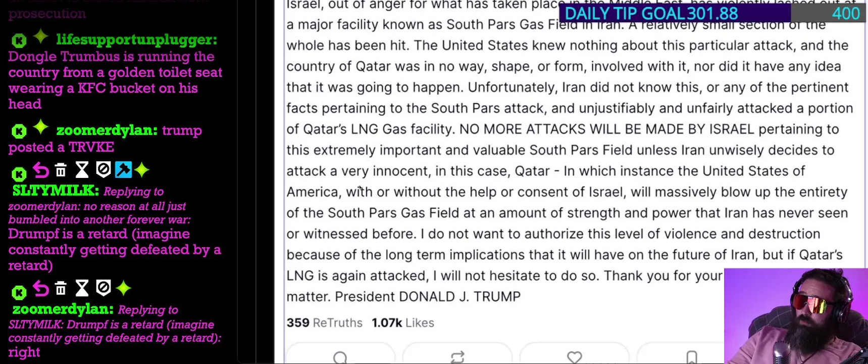Open the 359 ReTruths list

coord(324,323)
